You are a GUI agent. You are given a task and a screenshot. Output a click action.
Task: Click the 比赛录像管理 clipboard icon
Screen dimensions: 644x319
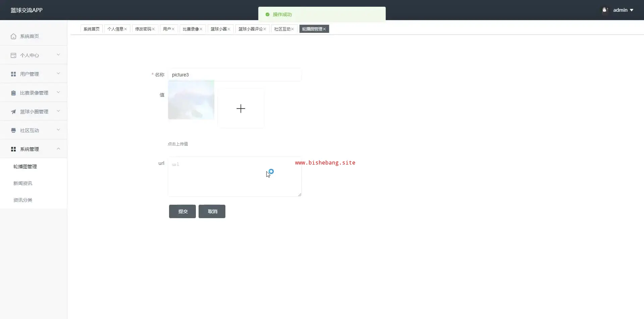click(13, 93)
